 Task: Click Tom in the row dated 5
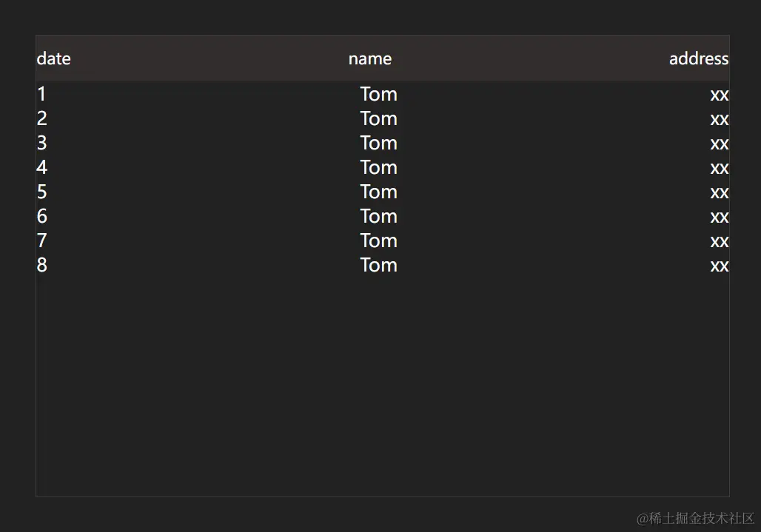click(x=378, y=192)
